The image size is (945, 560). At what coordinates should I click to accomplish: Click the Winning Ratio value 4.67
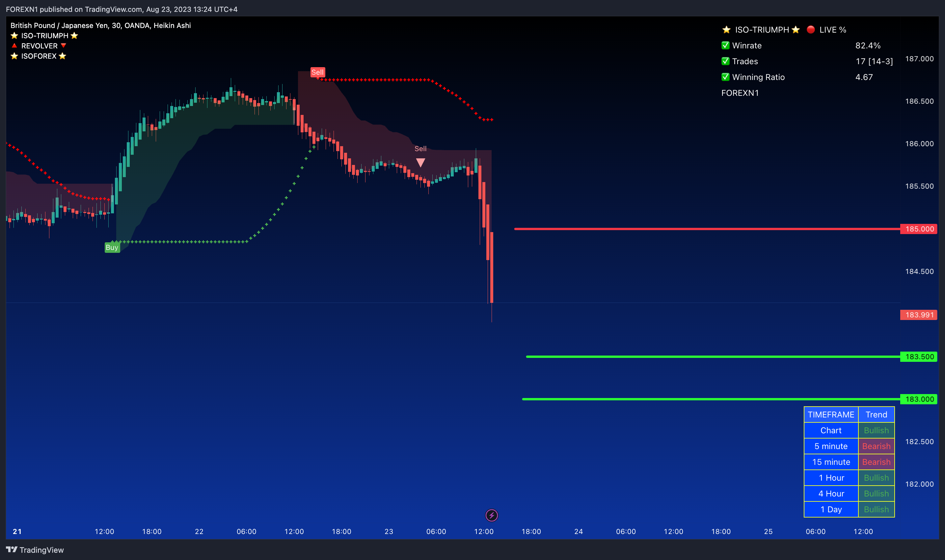[x=864, y=77]
